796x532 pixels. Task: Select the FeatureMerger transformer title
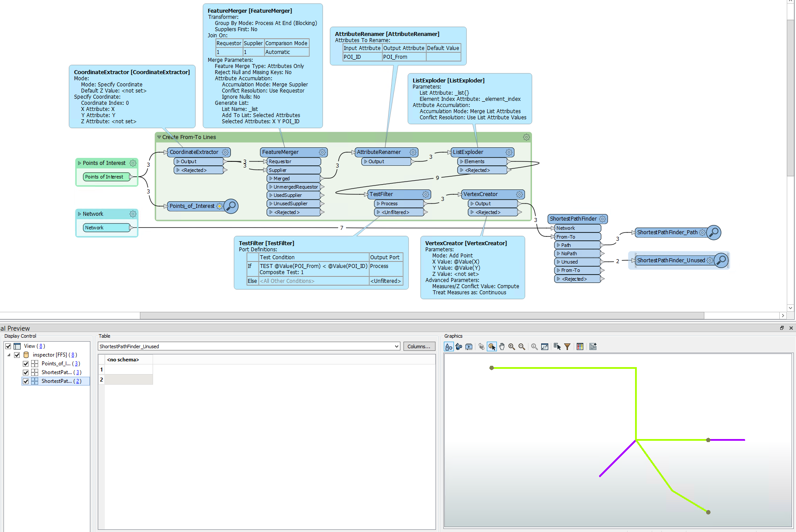[x=280, y=152]
